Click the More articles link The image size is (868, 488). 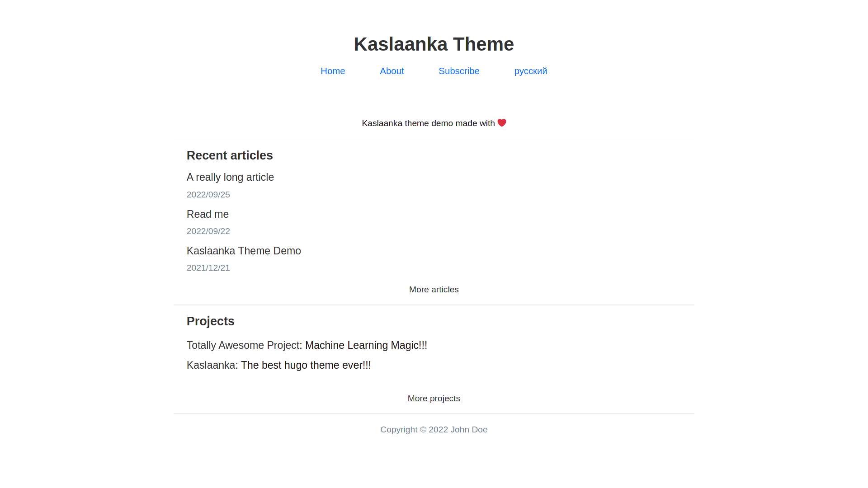(x=434, y=290)
